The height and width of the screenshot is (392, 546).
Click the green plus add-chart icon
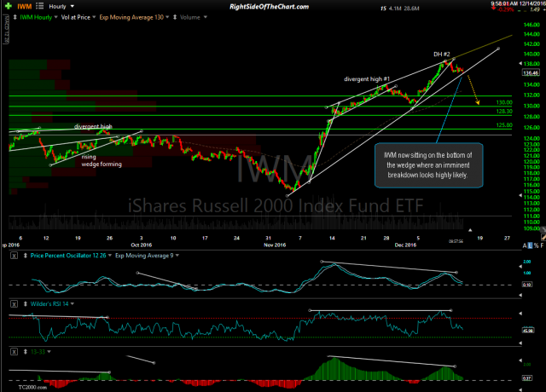(x=9, y=6)
